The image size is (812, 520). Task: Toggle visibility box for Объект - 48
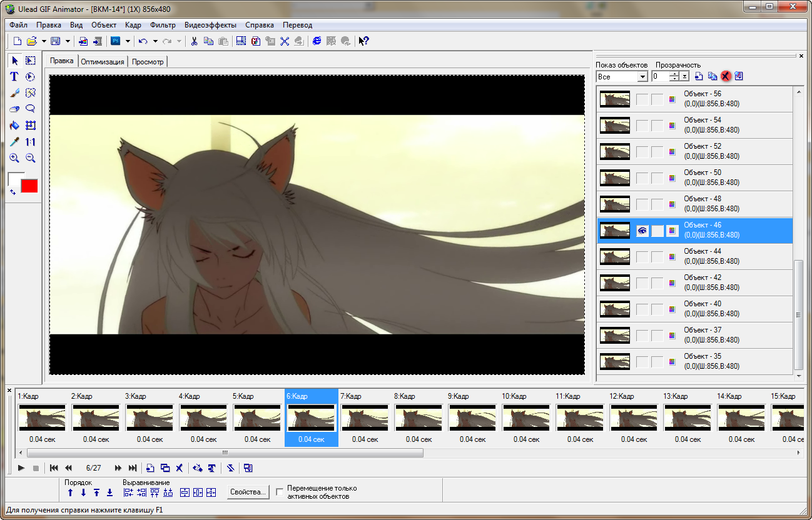642,204
